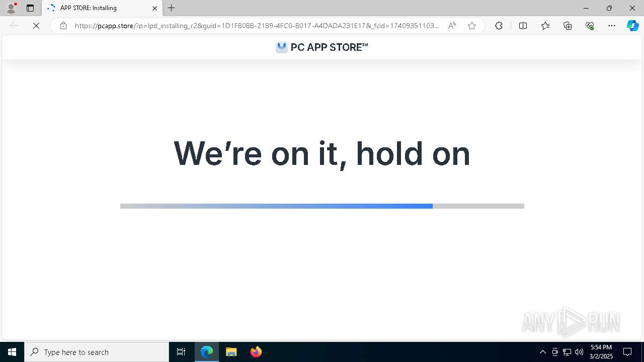Open the Extensions puzzle icon
This screenshot has width=644, height=362.
tap(499, 26)
